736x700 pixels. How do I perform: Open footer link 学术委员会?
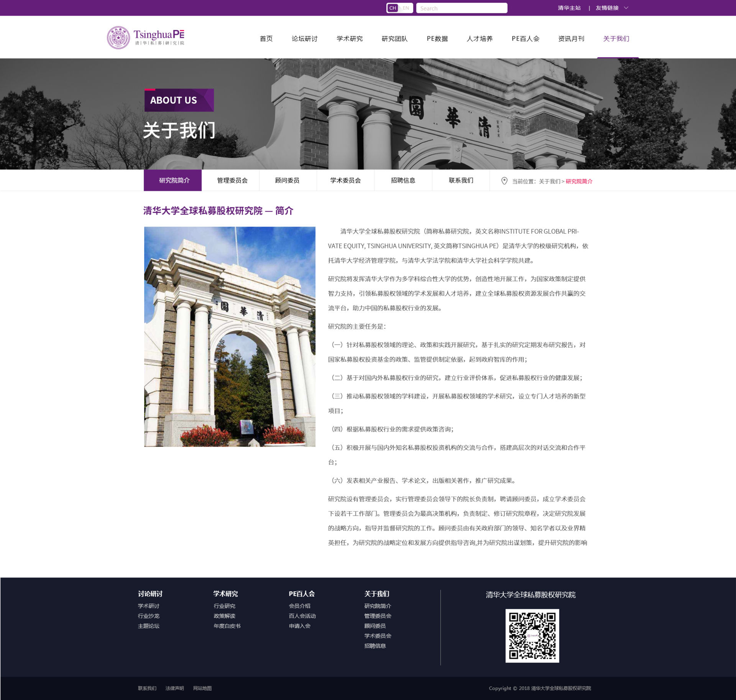pos(378,636)
